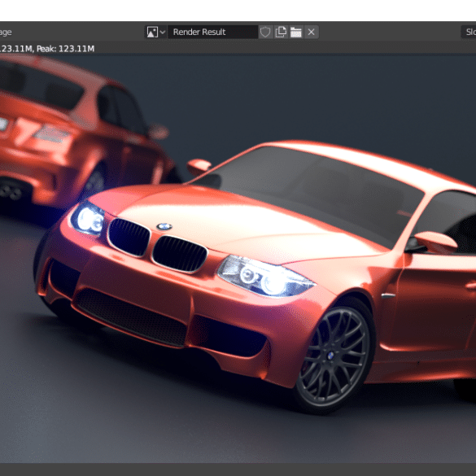Open the image browse dropdown beside Render Result

coord(156,32)
